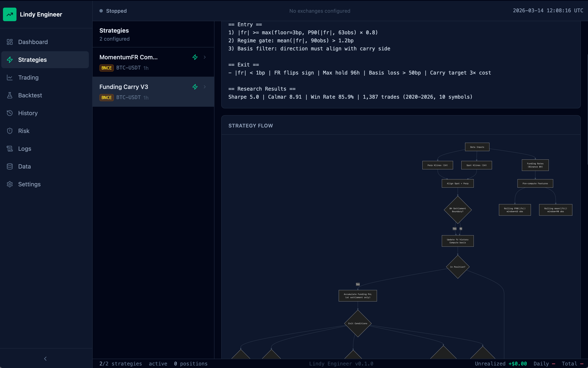This screenshot has width=588, height=368.
Task: Click the Lindy Engineer logo icon
Action: (x=10, y=14)
